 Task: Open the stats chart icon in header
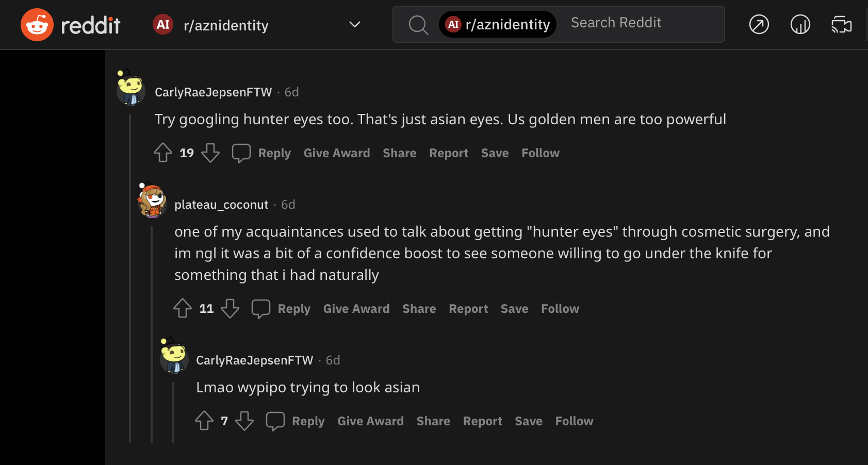(x=800, y=25)
